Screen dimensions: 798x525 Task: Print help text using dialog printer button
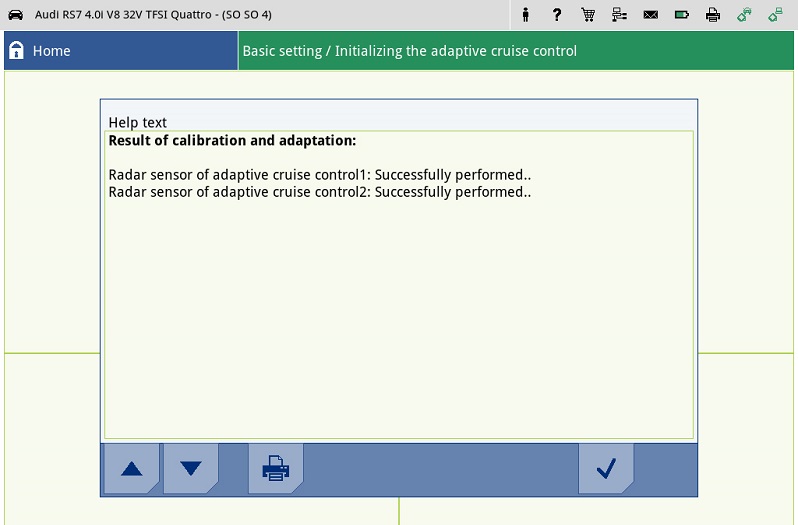(x=275, y=468)
